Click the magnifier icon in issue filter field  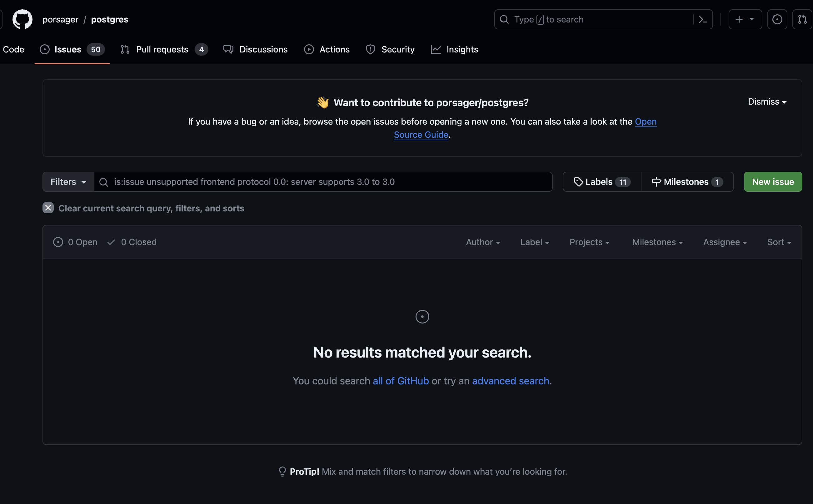click(x=104, y=182)
